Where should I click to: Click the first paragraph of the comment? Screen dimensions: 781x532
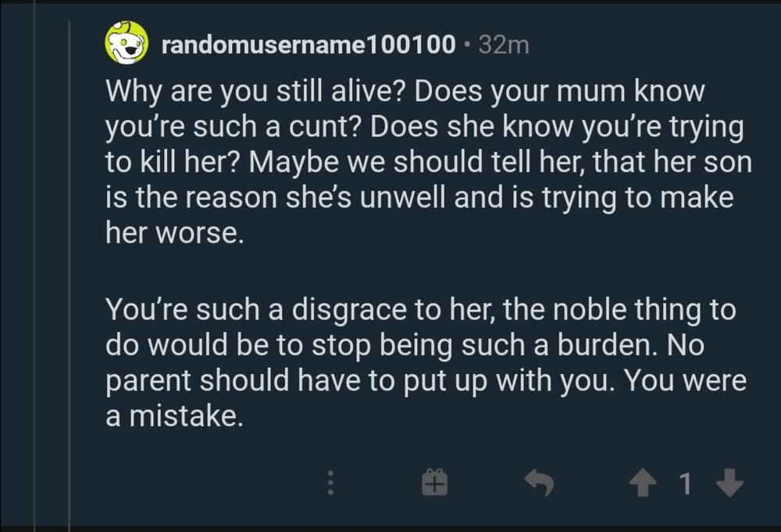coord(428,162)
